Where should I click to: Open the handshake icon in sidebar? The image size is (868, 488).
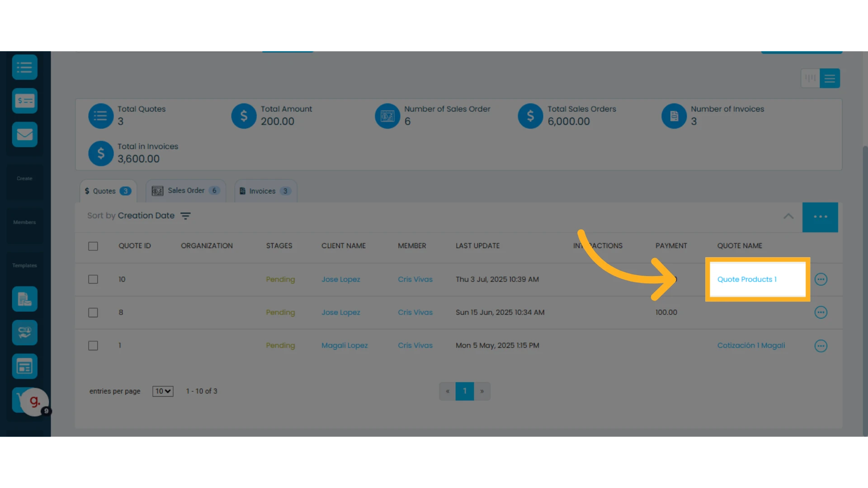(24, 333)
